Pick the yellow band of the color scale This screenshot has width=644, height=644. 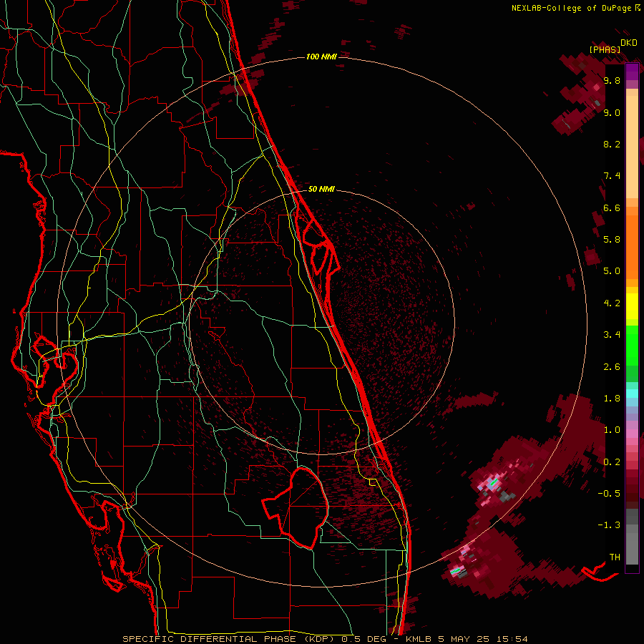tap(632, 306)
